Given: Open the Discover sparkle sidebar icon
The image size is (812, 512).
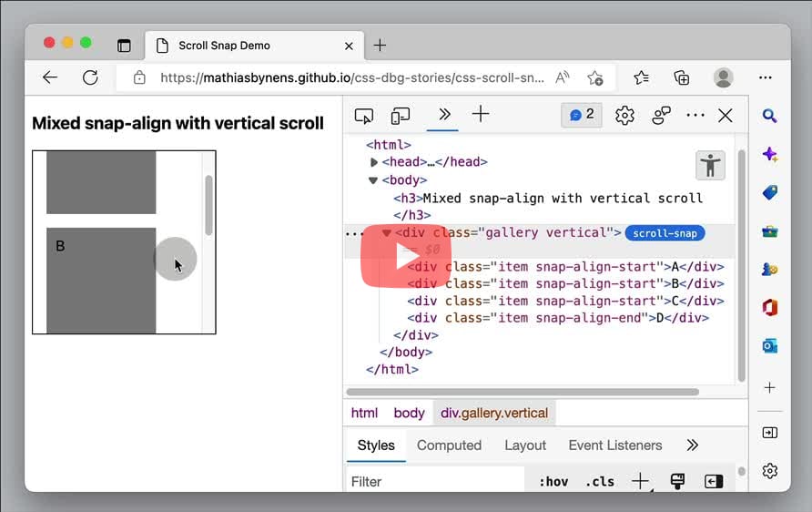Looking at the screenshot, I should coord(769,154).
